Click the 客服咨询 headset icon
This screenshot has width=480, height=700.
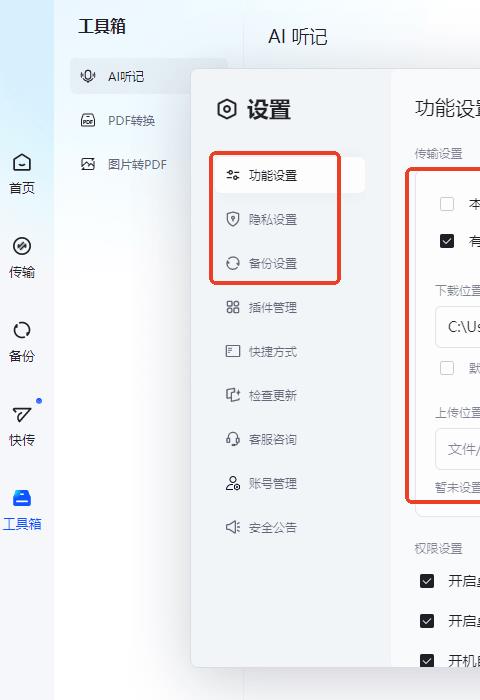pyautogui.click(x=233, y=439)
